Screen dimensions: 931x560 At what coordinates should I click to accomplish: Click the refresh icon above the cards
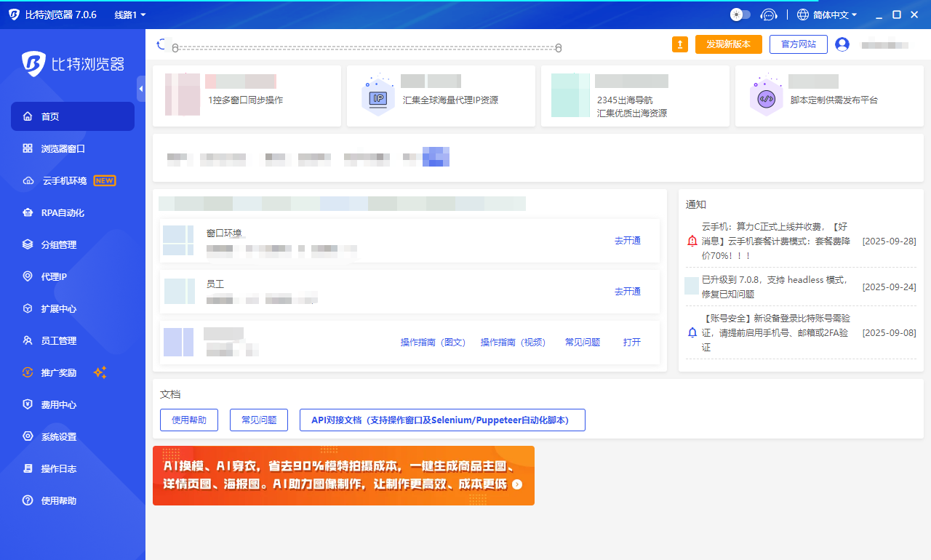(x=161, y=45)
